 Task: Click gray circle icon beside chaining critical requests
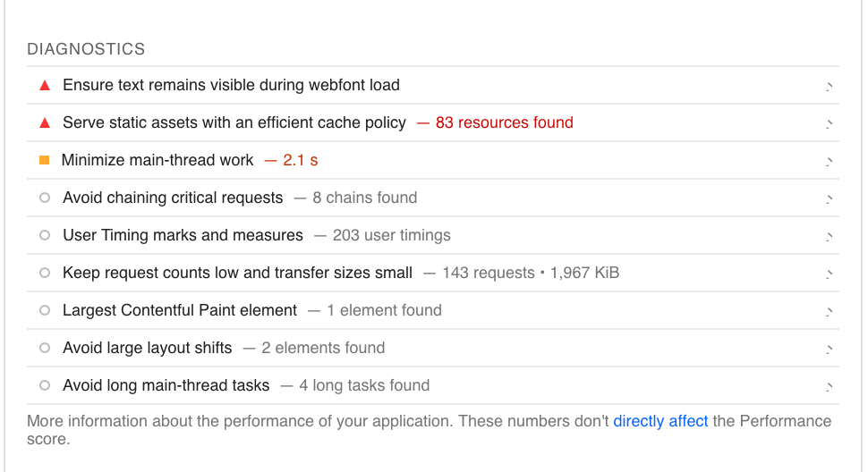[45, 198]
